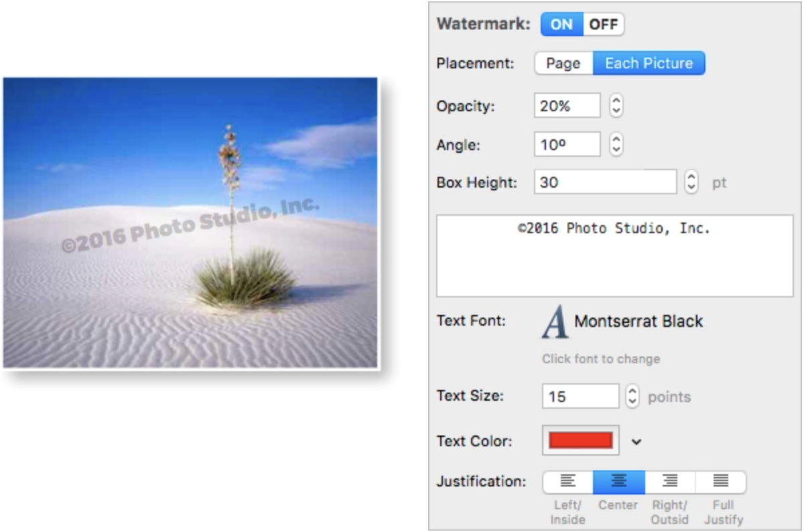The image size is (804, 532).
Task: Click the Text Font letter A icon
Action: pyautogui.click(x=555, y=322)
